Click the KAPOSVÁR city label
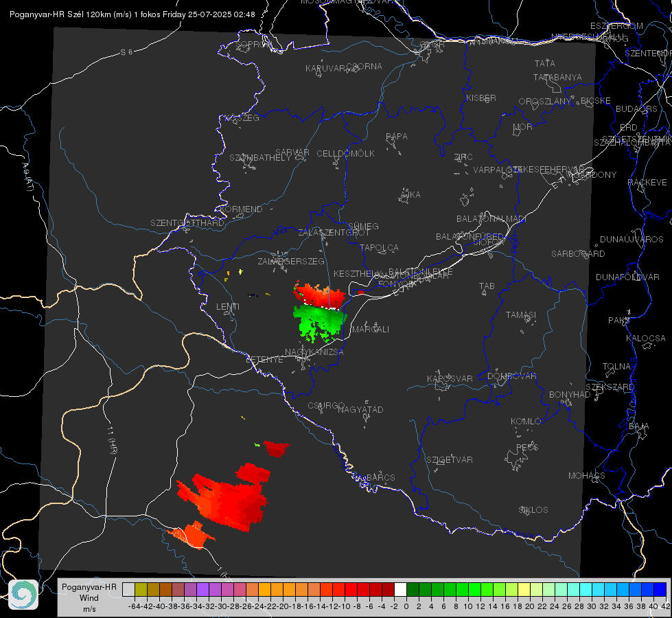This screenshot has height=618, width=672. point(450,378)
